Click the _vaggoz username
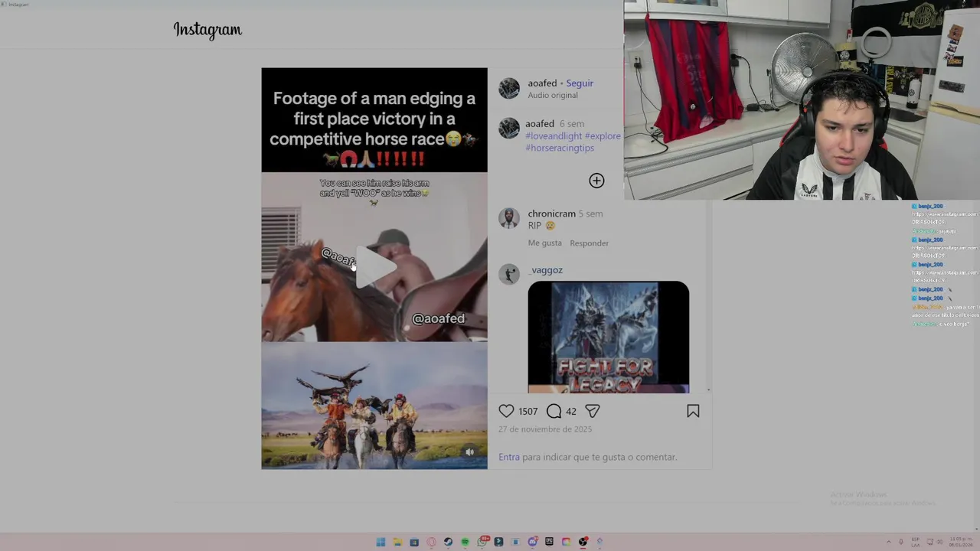 [545, 270]
